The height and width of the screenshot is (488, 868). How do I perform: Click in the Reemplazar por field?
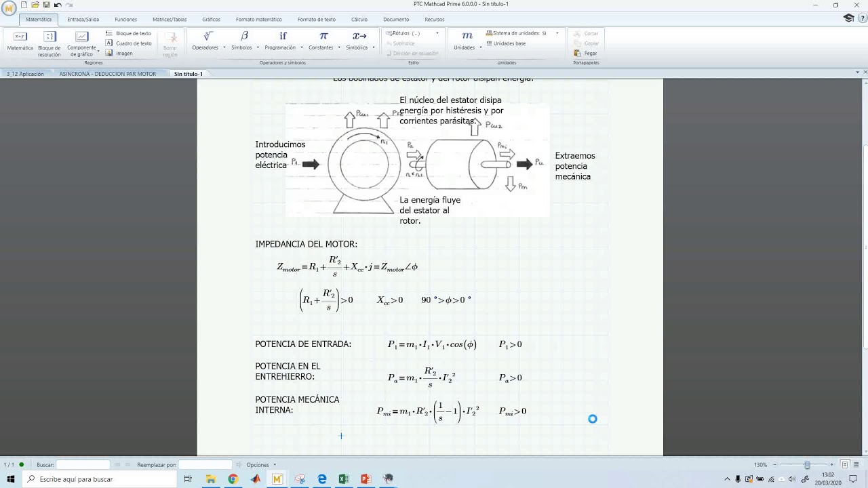click(205, 465)
